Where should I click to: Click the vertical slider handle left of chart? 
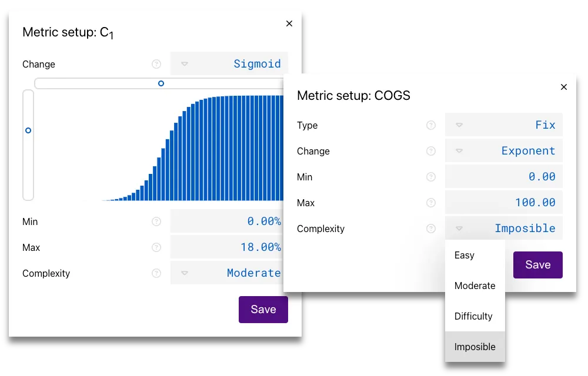pyautogui.click(x=28, y=130)
